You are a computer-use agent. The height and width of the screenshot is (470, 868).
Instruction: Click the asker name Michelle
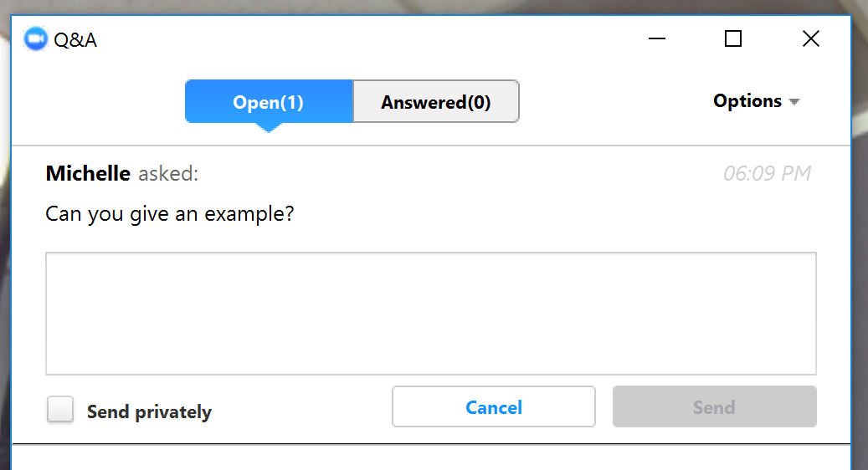pyautogui.click(x=88, y=174)
